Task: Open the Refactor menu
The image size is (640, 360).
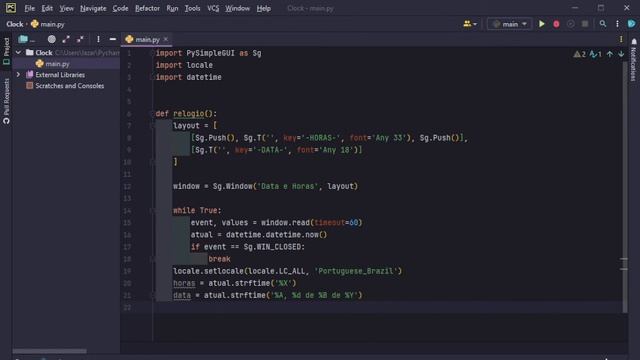Action: coord(147,8)
